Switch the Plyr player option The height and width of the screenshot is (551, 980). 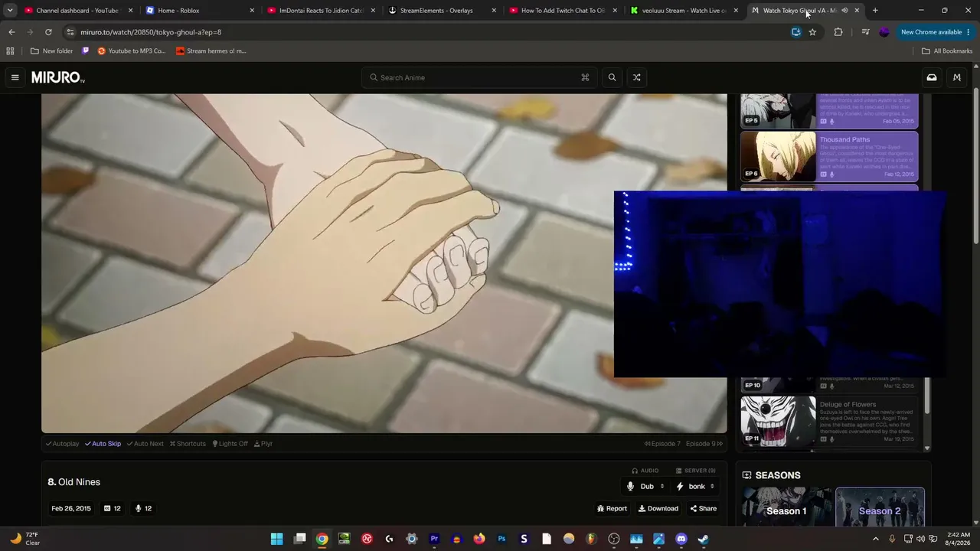[263, 444]
